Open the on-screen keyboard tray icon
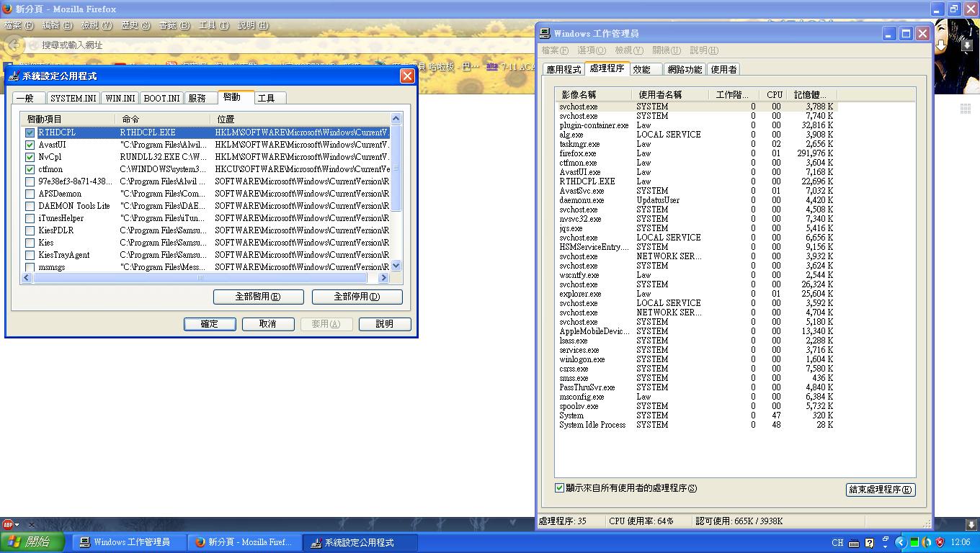980x553 pixels. pyautogui.click(x=854, y=542)
